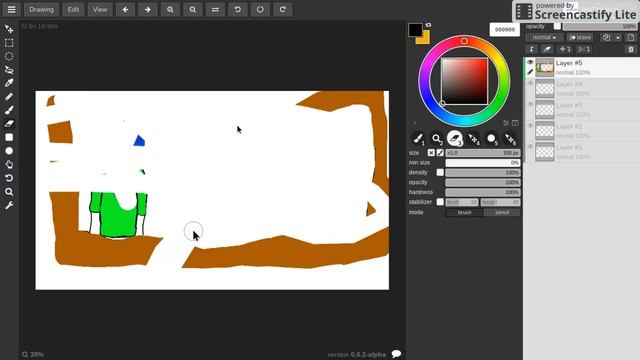This screenshot has height=360, width=640.
Task: Select the Ellipse Selection tool
Action: click(x=9, y=56)
